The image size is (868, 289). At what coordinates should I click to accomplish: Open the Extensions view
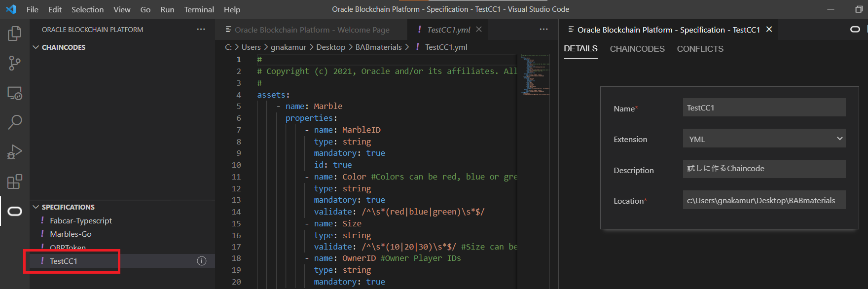point(15,181)
